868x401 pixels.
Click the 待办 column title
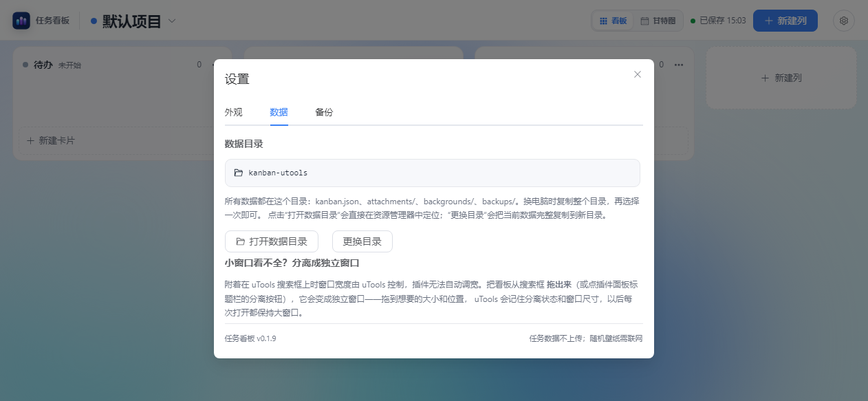43,65
